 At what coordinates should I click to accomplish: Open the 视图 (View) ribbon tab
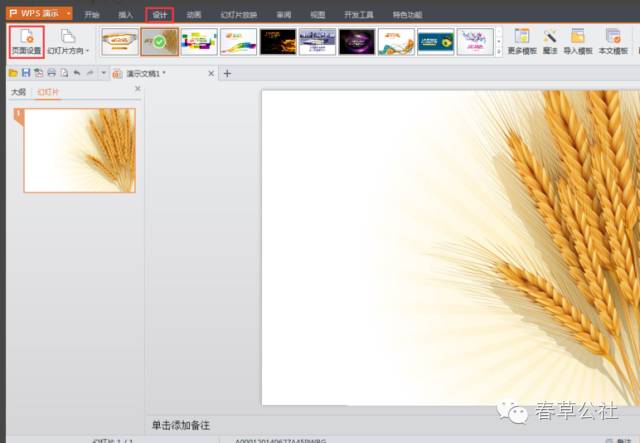click(x=318, y=15)
